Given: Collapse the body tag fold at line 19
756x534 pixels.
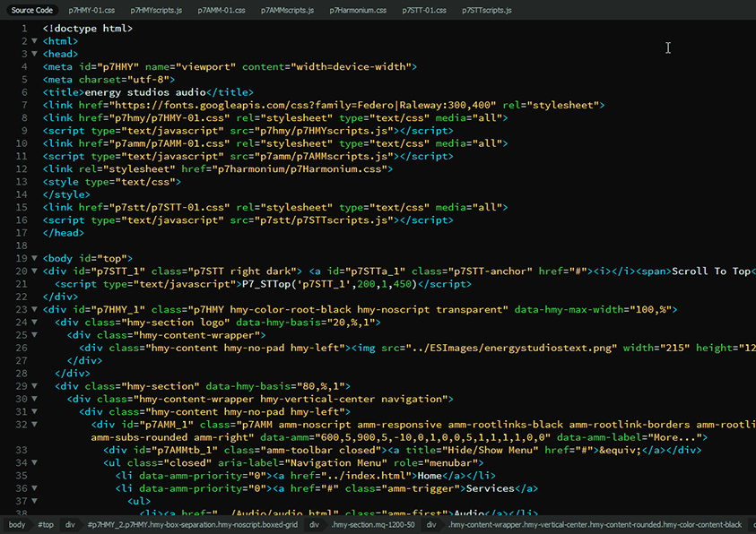Looking at the screenshot, I should click(34, 259).
